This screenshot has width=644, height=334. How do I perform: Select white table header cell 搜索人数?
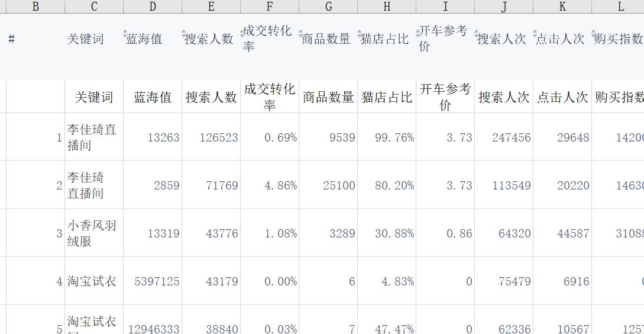(211, 97)
